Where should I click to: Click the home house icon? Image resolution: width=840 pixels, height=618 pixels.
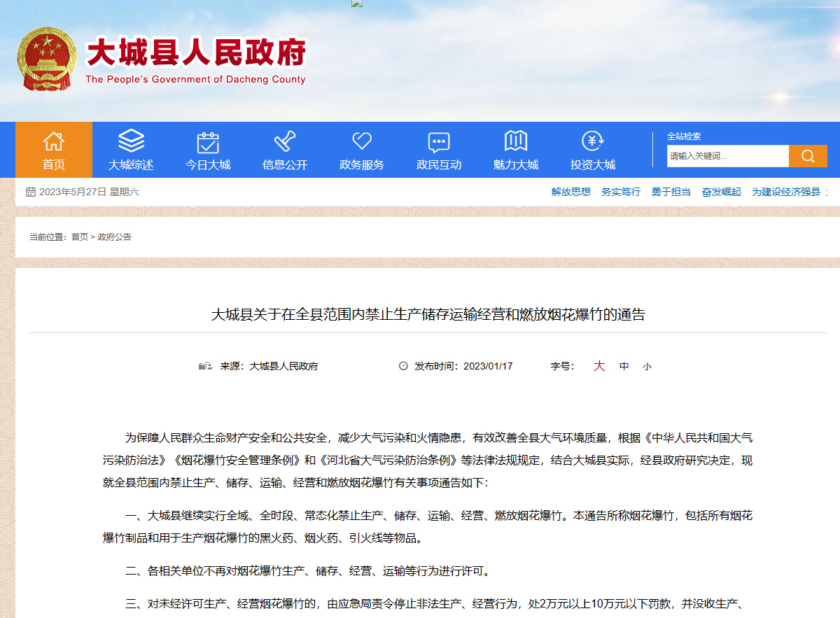[54, 141]
